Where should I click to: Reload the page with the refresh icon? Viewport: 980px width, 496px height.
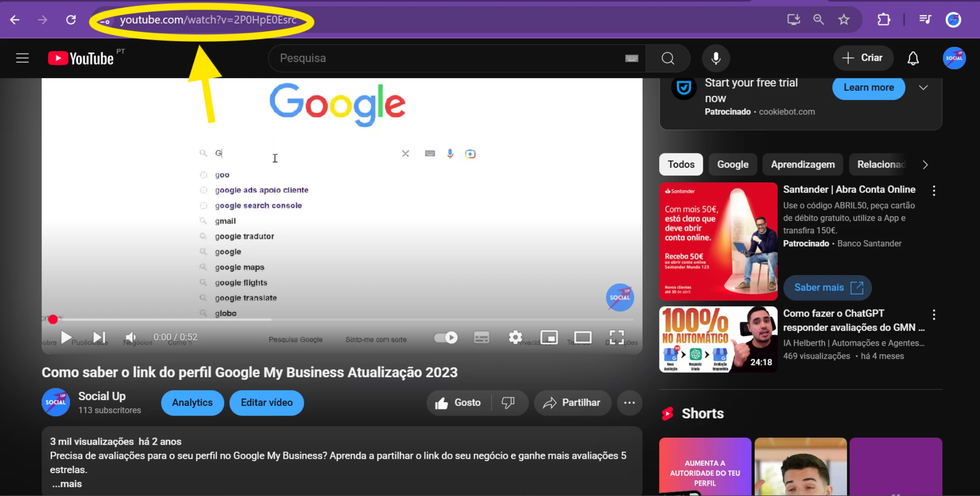point(71,20)
